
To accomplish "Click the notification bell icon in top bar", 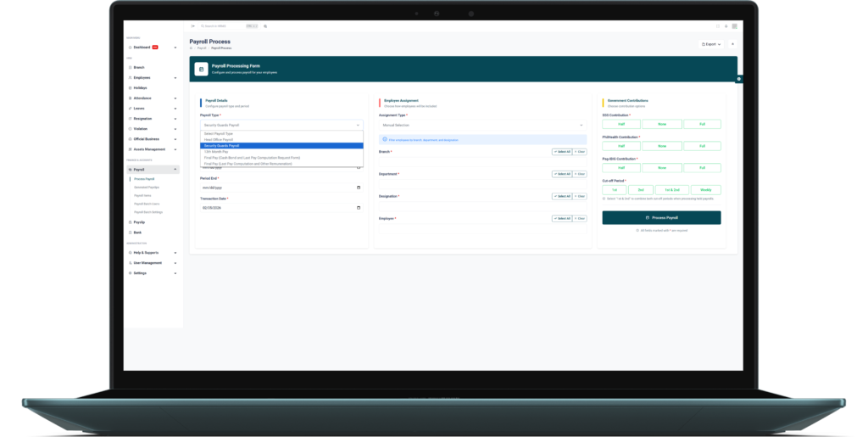I will click(x=725, y=26).
